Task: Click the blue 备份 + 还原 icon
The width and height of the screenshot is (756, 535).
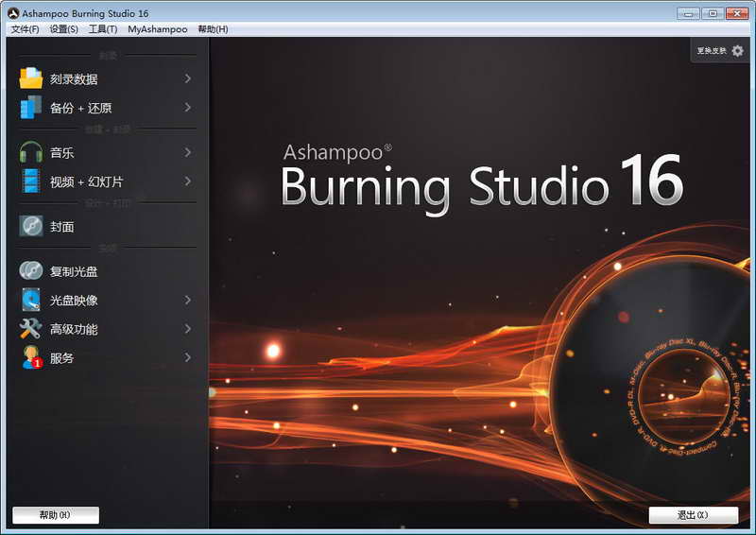Action: 31,108
